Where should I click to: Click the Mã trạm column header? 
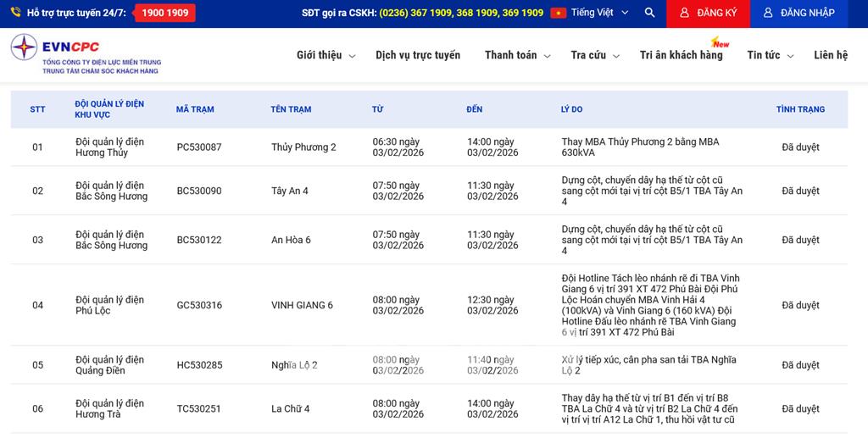195,109
